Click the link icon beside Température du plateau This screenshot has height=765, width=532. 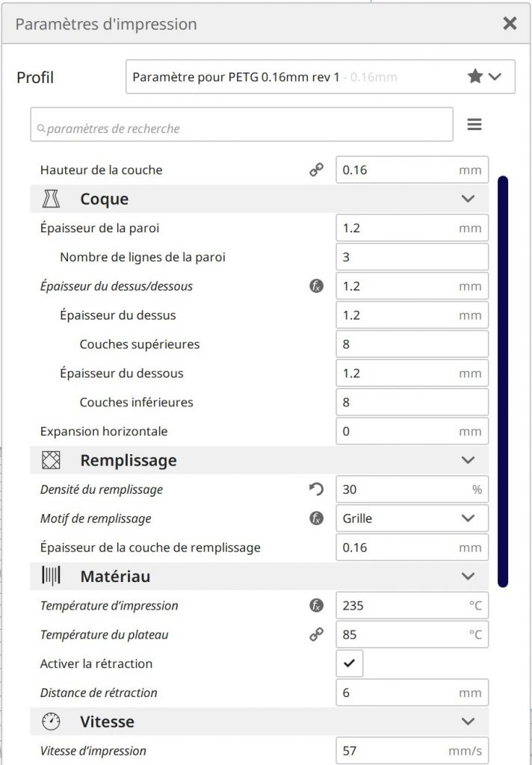point(317,634)
